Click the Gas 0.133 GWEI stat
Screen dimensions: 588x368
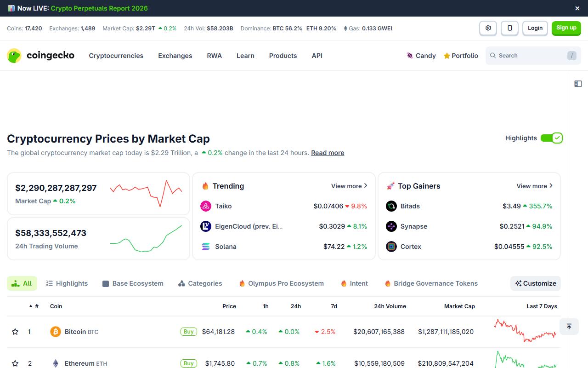click(x=368, y=29)
